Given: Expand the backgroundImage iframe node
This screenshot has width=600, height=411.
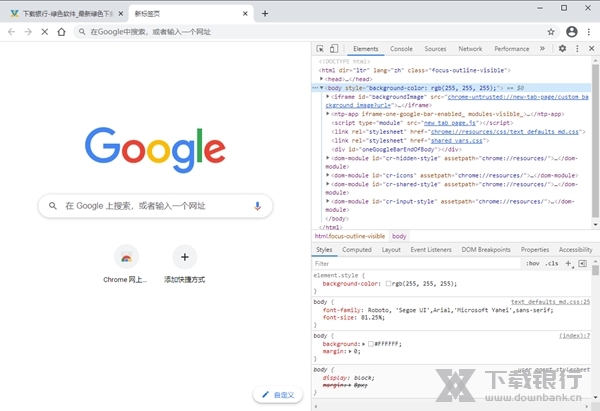Looking at the screenshot, I should coord(328,96).
